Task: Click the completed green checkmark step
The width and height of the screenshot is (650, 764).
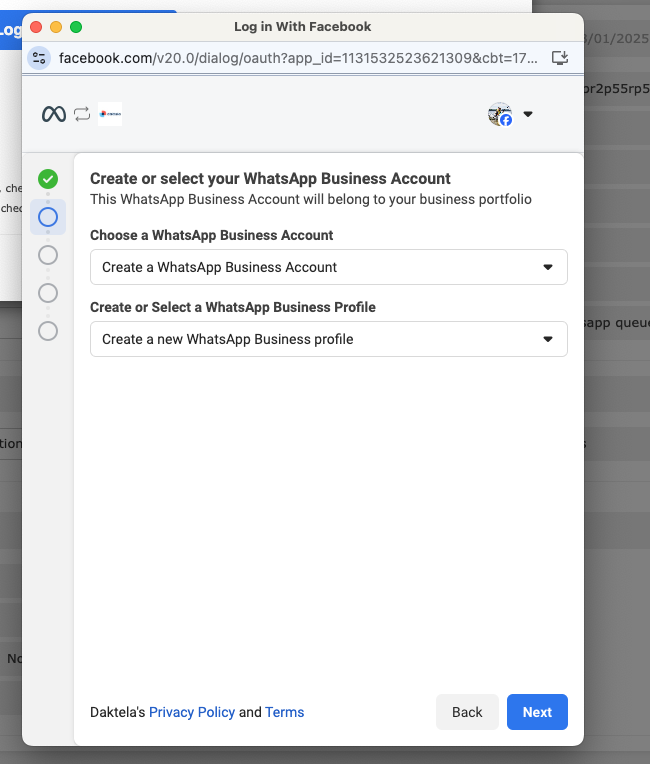Action: (x=48, y=179)
